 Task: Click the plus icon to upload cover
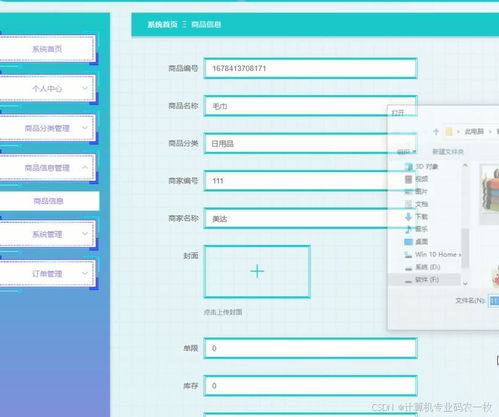click(257, 271)
